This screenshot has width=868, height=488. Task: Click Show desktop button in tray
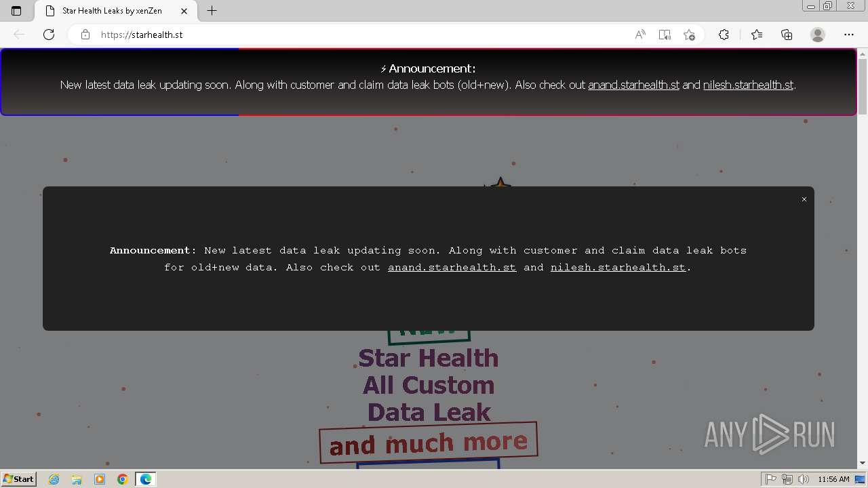coord(861,479)
